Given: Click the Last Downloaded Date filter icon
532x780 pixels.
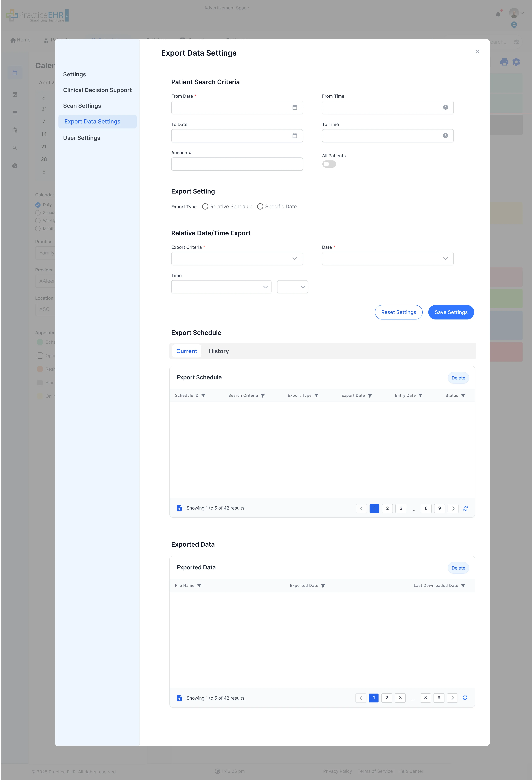Looking at the screenshot, I should click(x=463, y=586).
